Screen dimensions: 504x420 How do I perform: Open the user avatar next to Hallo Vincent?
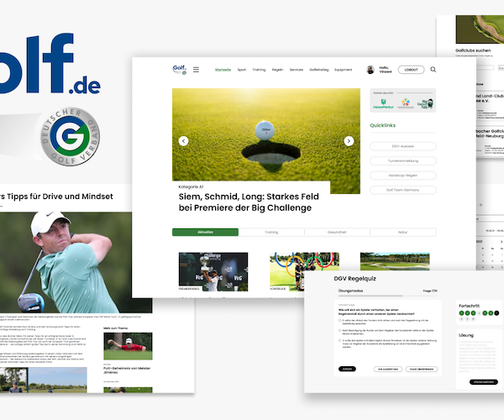tap(370, 70)
